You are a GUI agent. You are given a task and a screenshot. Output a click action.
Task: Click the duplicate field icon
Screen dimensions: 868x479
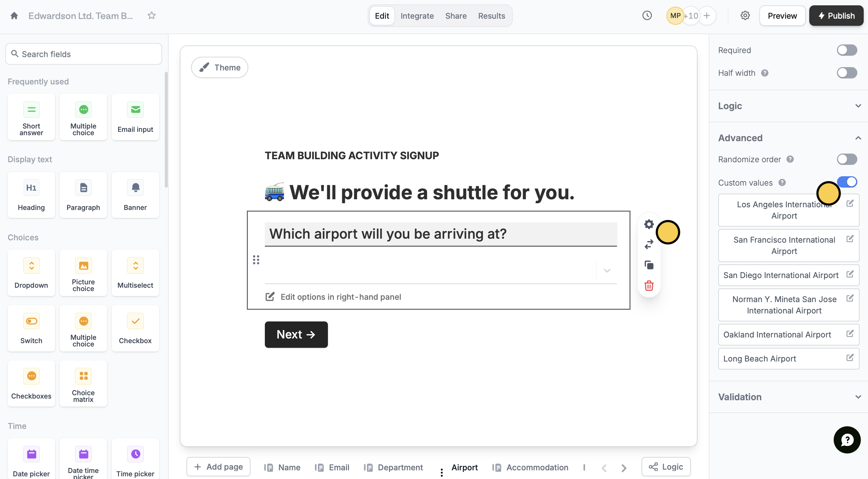pyautogui.click(x=648, y=265)
